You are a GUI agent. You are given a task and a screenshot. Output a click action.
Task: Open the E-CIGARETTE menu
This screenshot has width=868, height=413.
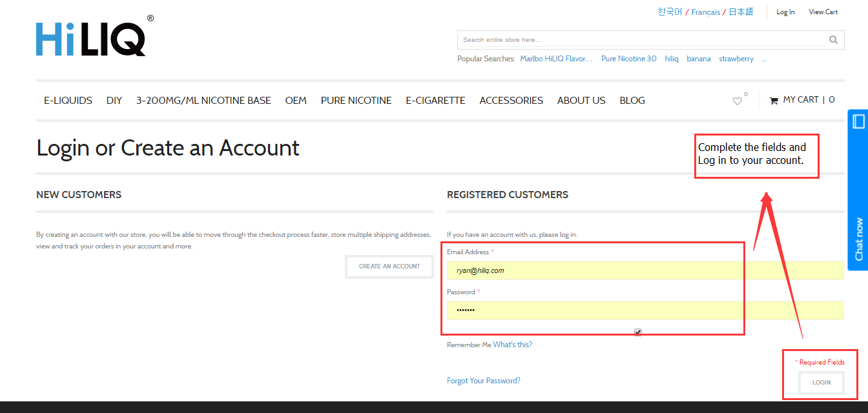[x=435, y=101]
